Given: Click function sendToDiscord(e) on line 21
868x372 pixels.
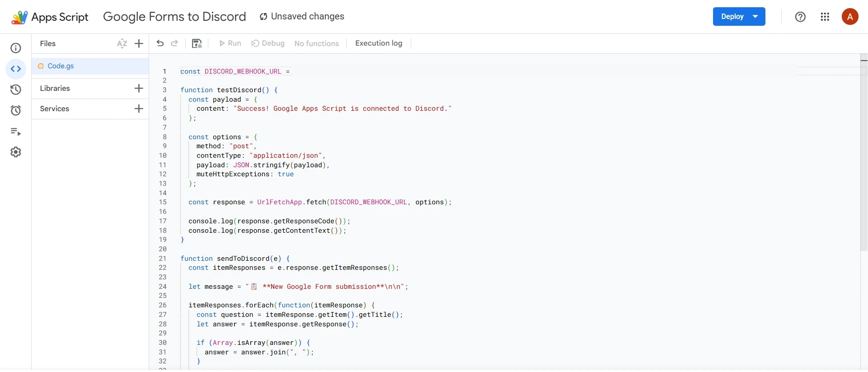Looking at the screenshot, I should coord(235,259).
